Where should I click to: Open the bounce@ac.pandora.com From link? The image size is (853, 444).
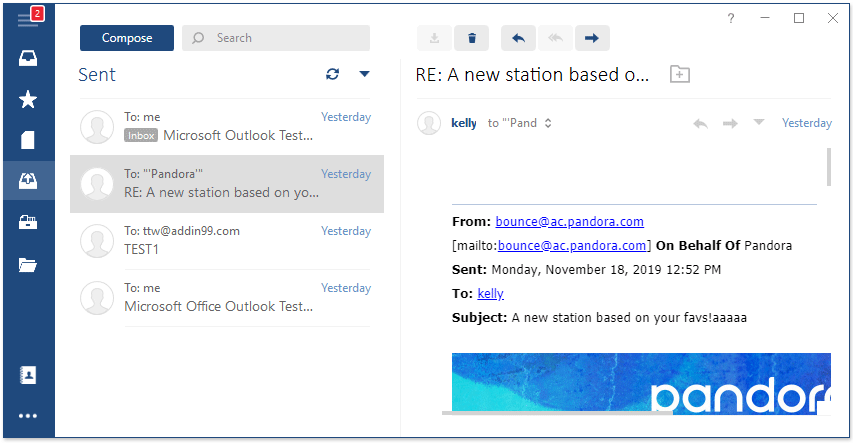click(x=570, y=221)
